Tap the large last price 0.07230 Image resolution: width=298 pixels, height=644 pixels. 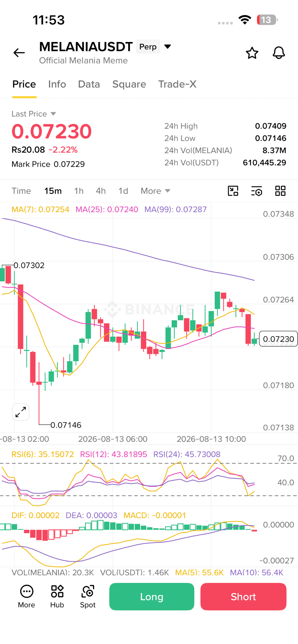click(51, 131)
